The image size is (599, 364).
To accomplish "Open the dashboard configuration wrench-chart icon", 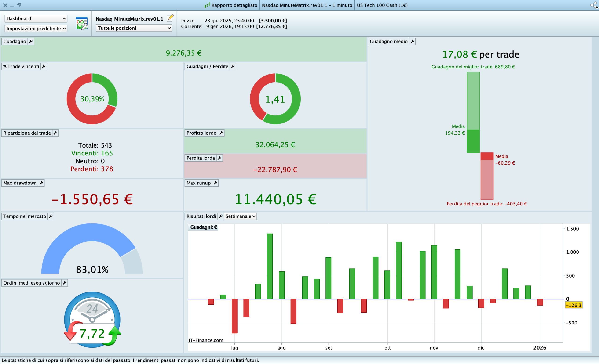I will (x=82, y=23).
